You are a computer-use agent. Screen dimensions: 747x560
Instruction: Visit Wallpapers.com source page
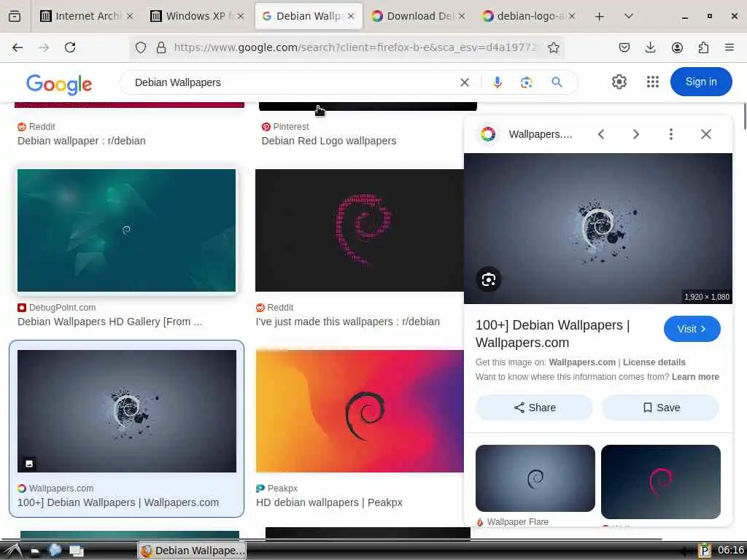click(692, 329)
